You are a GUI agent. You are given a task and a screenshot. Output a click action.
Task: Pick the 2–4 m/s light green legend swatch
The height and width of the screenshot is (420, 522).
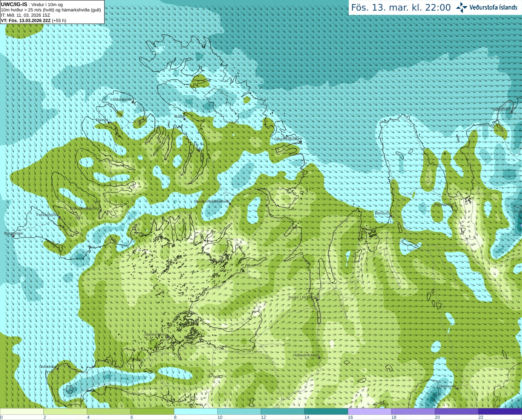(x=65, y=411)
